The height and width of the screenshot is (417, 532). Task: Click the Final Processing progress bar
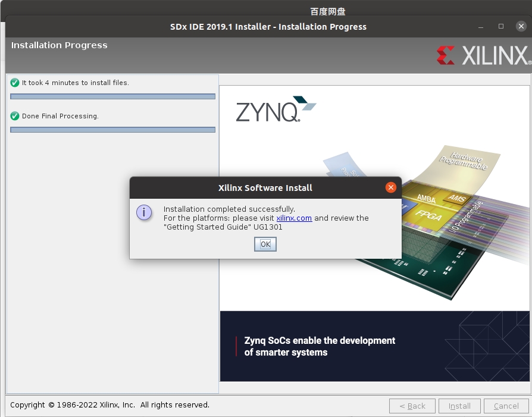pos(112,130)
